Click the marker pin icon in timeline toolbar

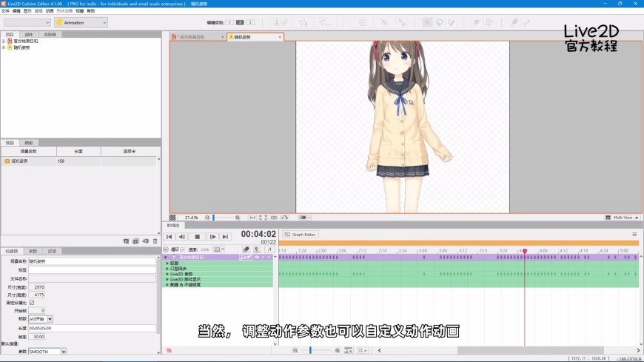click(257, 249)
